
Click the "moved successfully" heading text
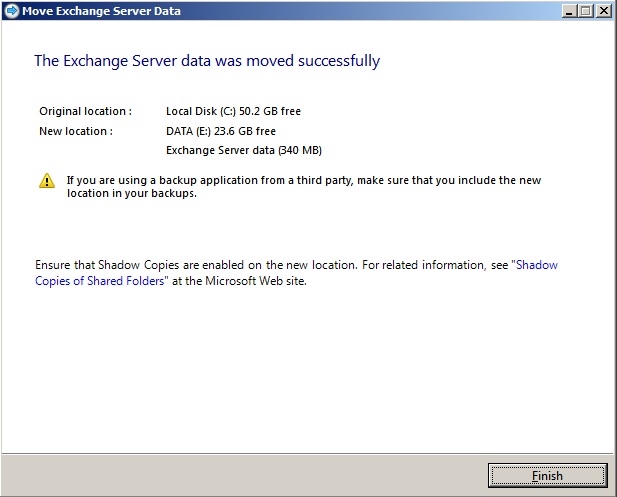click(206, 61)
